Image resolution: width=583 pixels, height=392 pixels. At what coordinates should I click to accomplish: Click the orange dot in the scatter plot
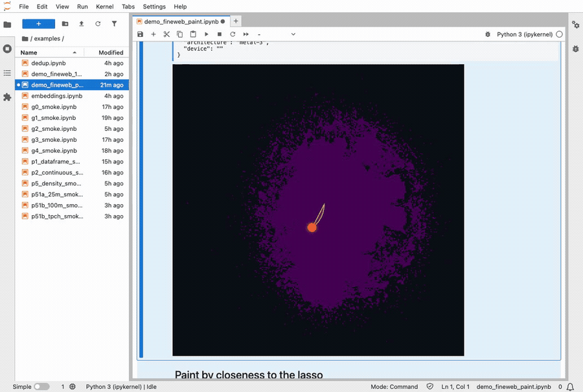(x=312, y=227)
